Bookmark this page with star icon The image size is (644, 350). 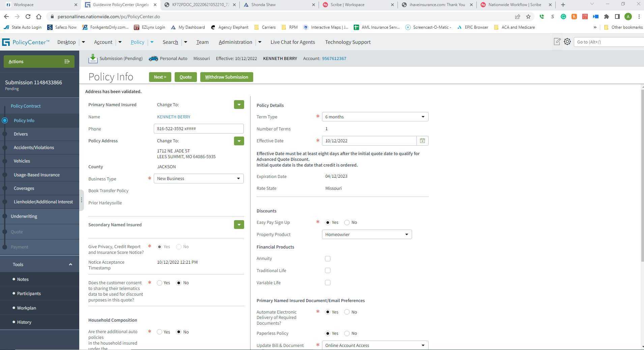pyautogui.click(x=528, y=17)
